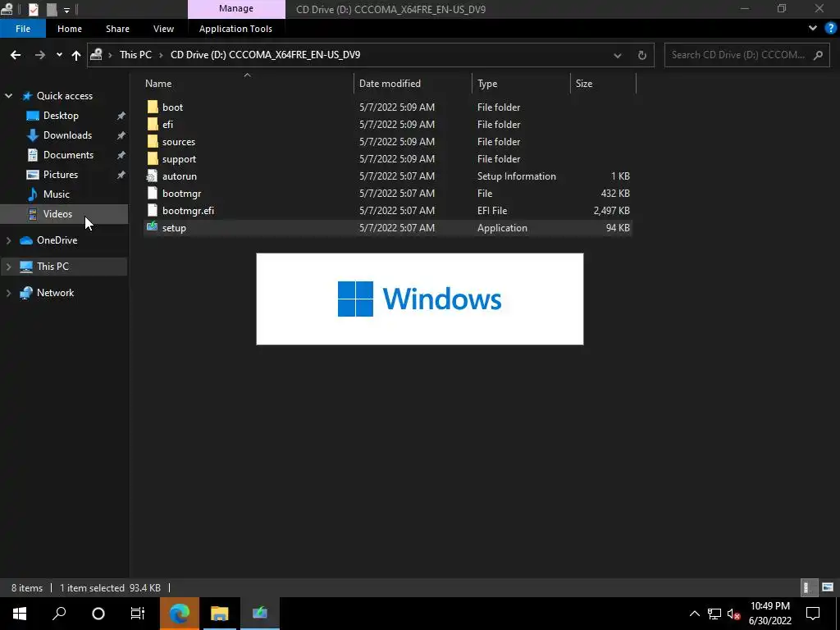Click the New folder quick access icon
Viewport: 840px width, 630px height.
52,9
